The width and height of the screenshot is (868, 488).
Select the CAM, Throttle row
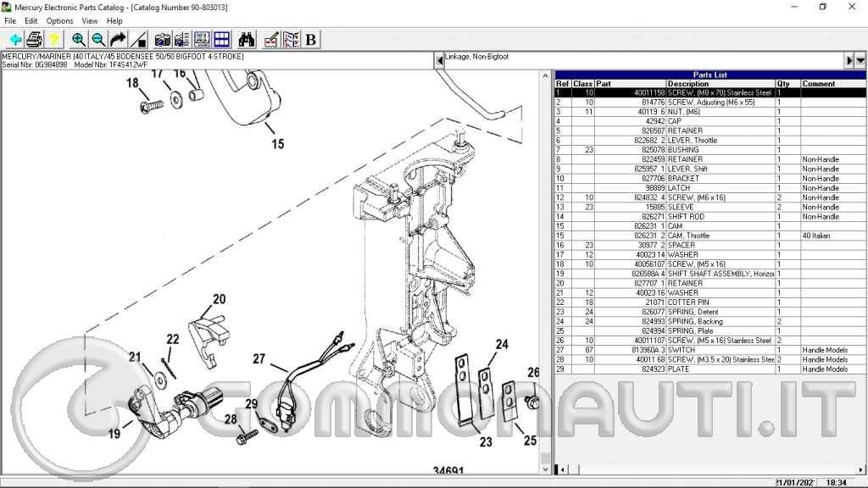pyautogui.click(x=710, y=236)
